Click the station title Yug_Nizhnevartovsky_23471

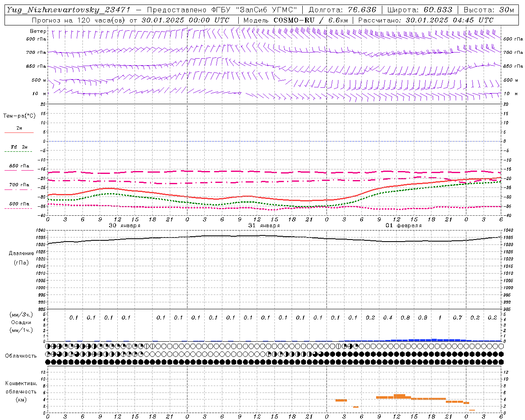tap(68, 10)
